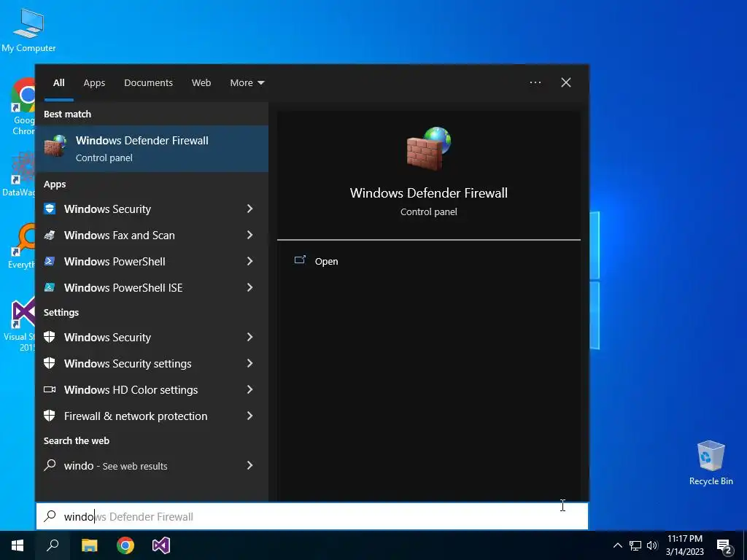
Task: Show hidden system tray icons
Action: [617, 545]
